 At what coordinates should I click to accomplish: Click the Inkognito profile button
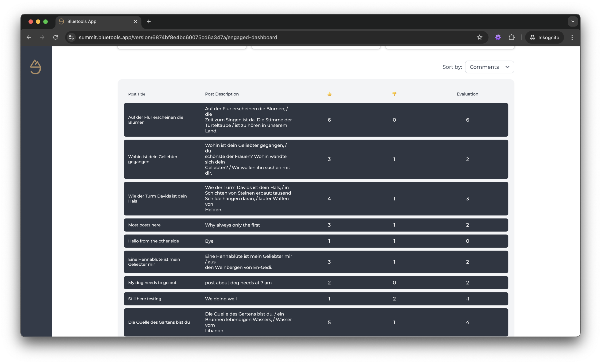coord(544,37)
